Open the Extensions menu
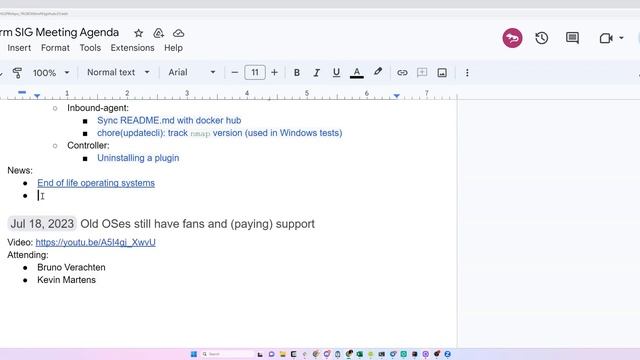Screen dimensions: 640x360 pyautogui.click(x=132, y=48)
